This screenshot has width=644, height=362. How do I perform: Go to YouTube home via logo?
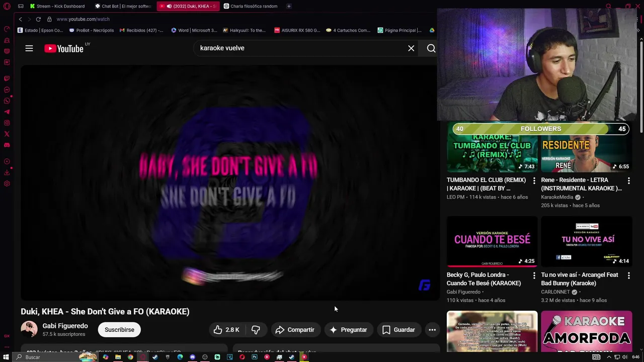pyautogui.click(x=63, y=48)
